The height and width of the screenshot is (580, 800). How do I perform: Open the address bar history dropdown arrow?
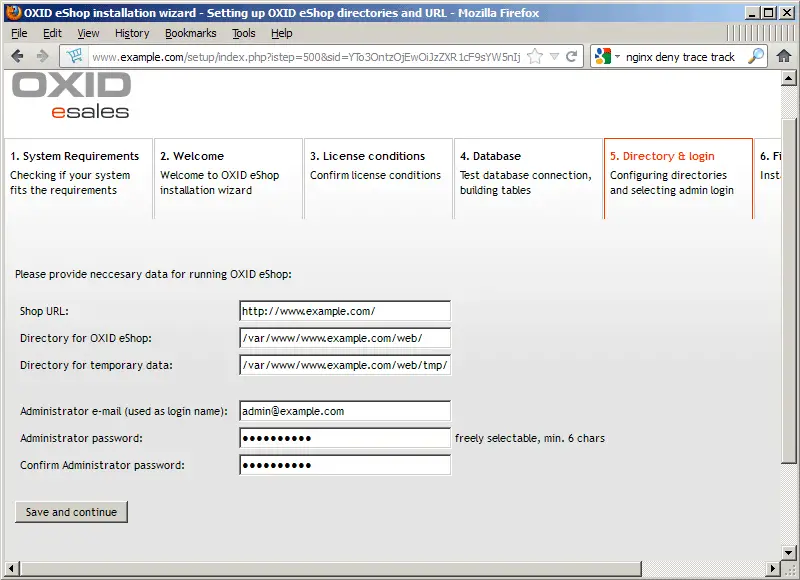tap(555, 57)
